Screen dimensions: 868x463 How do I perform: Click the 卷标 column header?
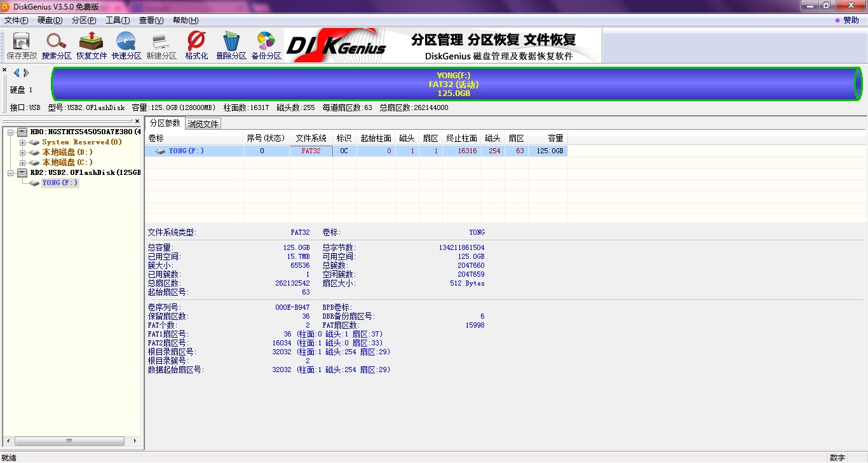coord(194,138)
